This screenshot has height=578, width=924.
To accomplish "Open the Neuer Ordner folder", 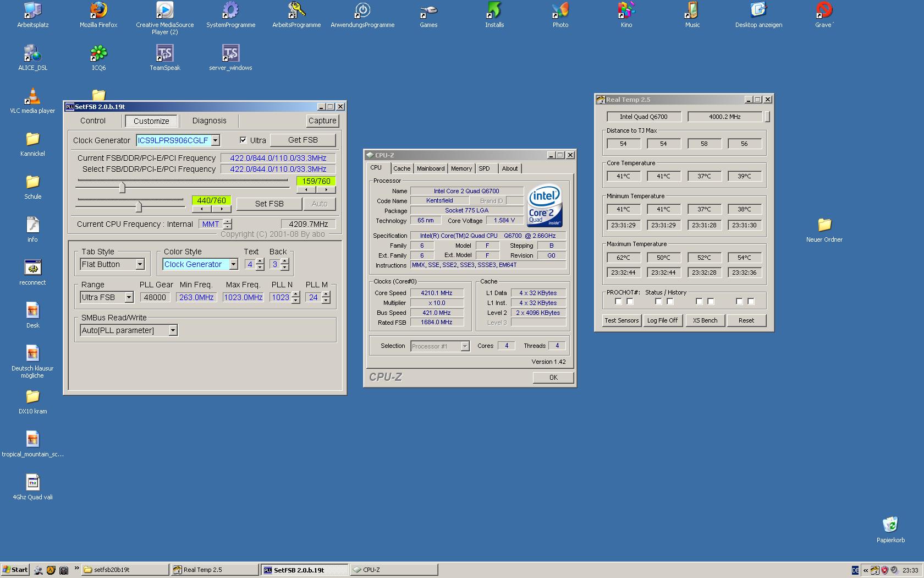I will point(824,229).
